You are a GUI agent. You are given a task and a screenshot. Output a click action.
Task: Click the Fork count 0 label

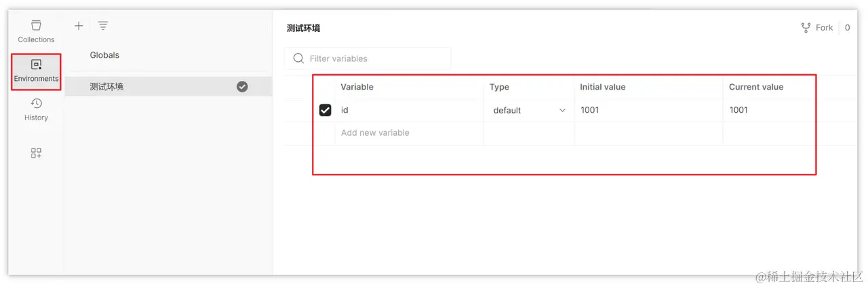(848, 28)
